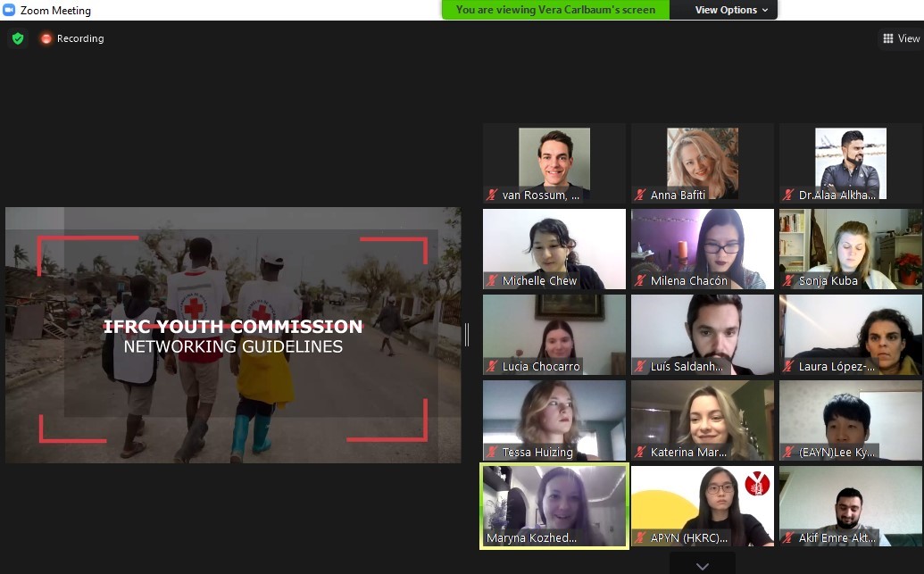
Task: Click muted mic icon on Laura López tile
Action: pyautogui.click(x=788, y=367)
